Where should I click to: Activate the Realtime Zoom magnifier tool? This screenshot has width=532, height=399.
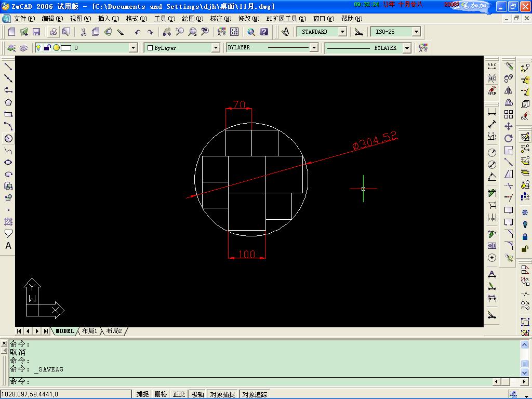(179, 32)
